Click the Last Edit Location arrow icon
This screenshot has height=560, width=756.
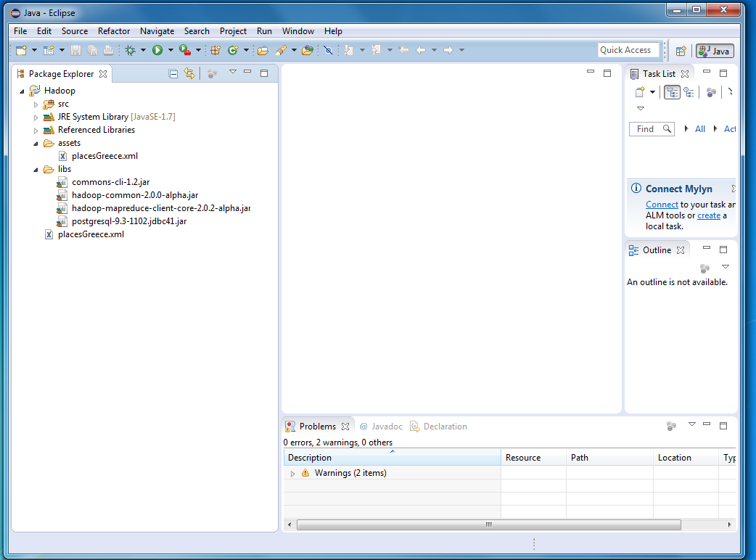pyautogui.click(x=403, y=50)
